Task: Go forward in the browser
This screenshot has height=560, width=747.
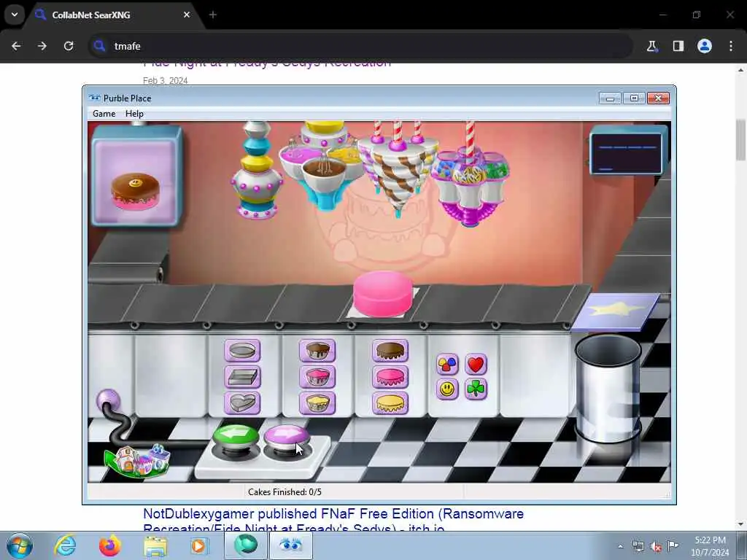Action: click(x=42, y=46)
